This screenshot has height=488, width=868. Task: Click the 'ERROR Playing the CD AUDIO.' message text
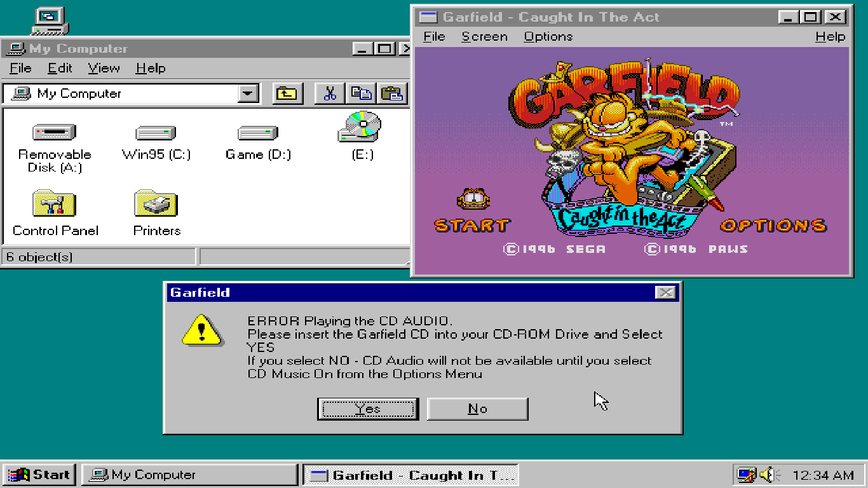[x=350, y=321]
